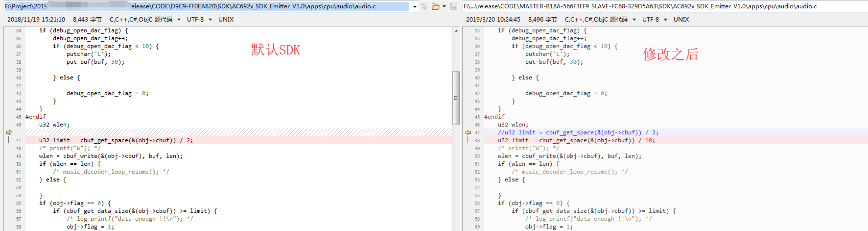Click right file size '8,496 字节'
The height and width of the screenshot is (231, 868).
pos(542,20)
